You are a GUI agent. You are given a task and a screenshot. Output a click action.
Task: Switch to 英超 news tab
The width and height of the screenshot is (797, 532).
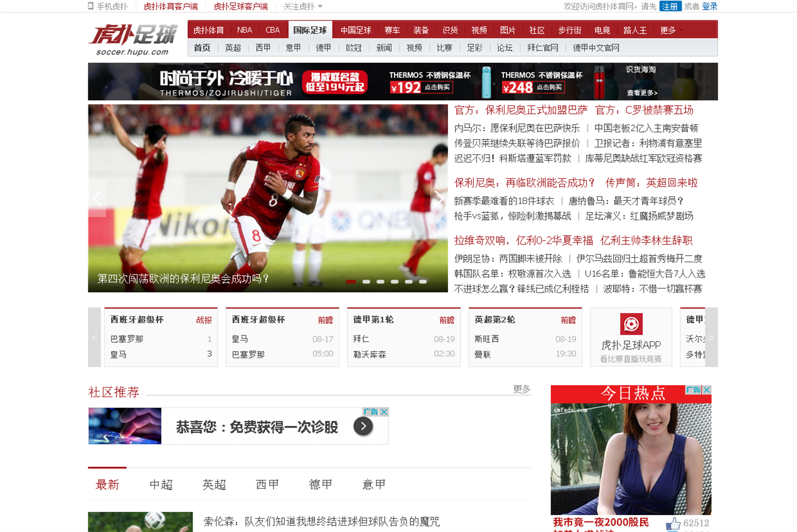214,484
